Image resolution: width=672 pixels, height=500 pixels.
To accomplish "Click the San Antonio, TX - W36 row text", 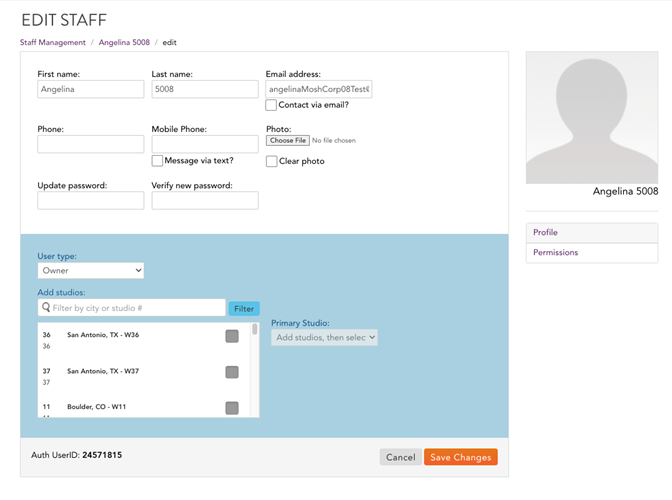I will (103, 335).
